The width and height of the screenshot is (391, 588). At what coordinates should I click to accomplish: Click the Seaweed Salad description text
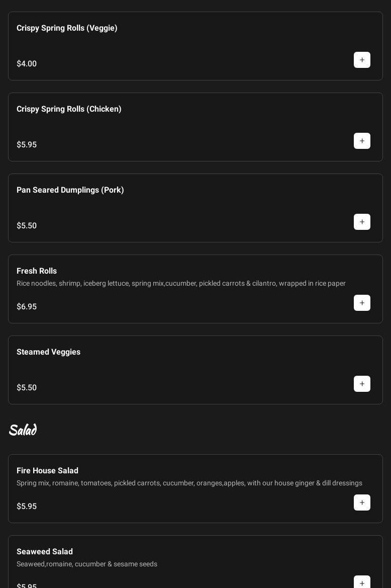point(87,564)
